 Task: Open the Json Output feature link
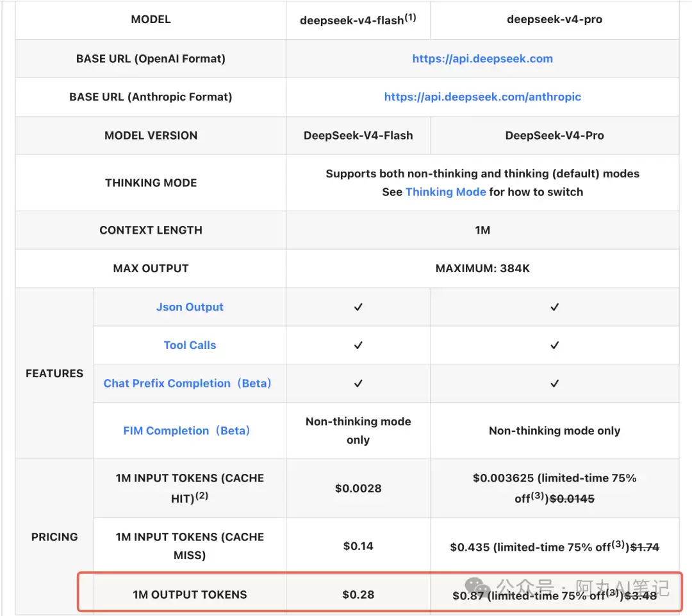click(190, 307)
